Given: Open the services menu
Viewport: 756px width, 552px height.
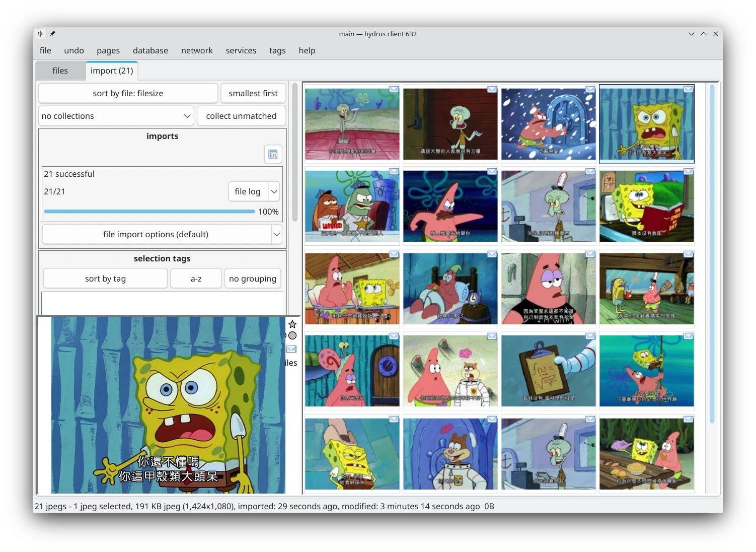Looking at the screenshot, I should pos(241,50).
